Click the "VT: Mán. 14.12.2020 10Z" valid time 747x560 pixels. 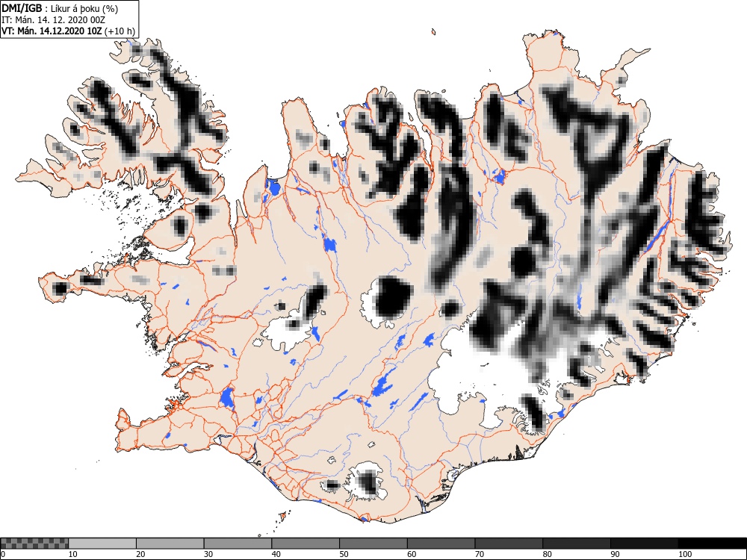click(x=52, y=31)
